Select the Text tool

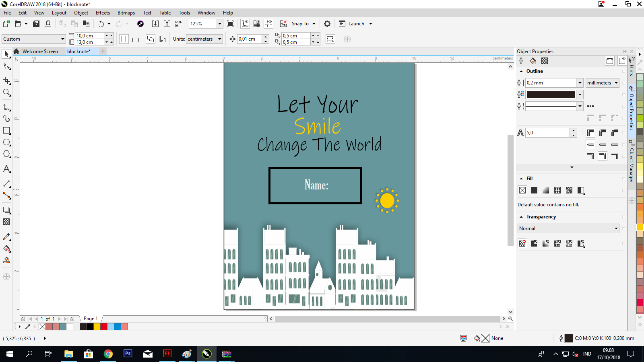[6, 169]
